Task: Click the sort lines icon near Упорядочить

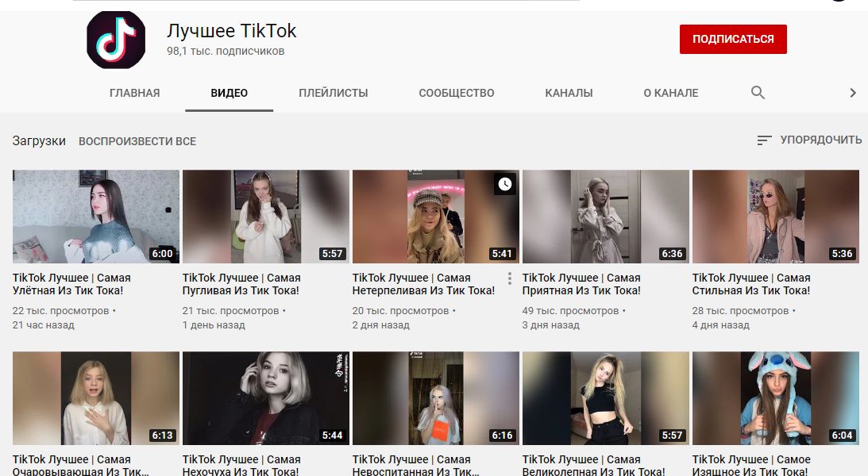Action: tap(764, 140)
